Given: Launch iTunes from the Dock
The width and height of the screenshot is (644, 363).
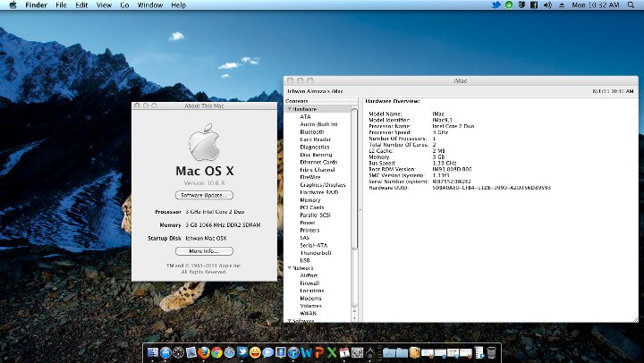Looking at the screenshot, I should coord(293,352).
